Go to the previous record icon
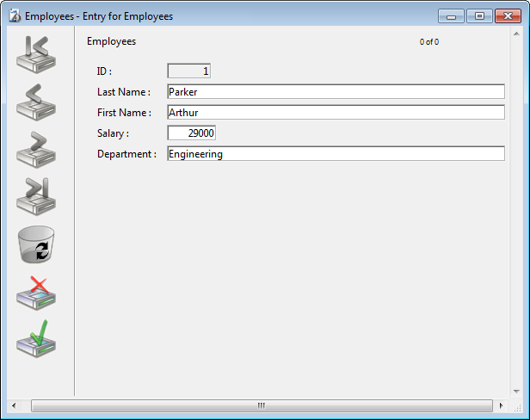This screenshot has width=530, height=420. click(36, 102)
